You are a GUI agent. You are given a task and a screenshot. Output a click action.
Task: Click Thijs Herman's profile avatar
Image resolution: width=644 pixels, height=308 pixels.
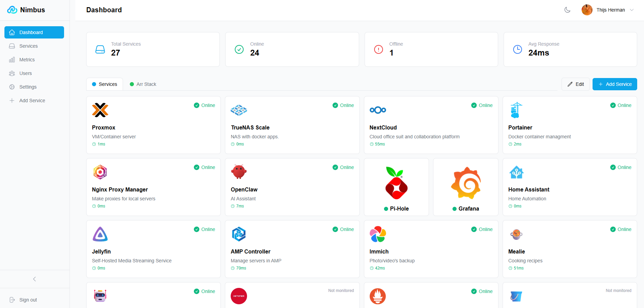coord(587,10)
